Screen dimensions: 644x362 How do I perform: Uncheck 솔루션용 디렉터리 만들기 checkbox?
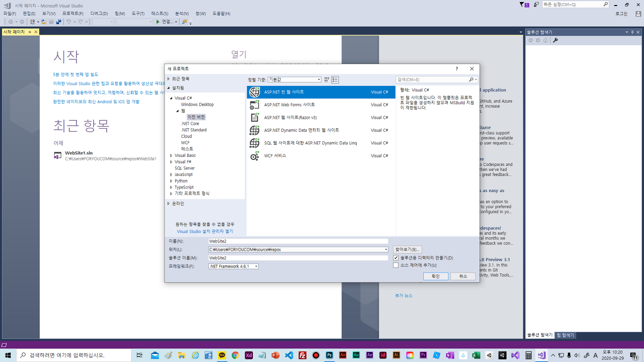coord(396,258)
